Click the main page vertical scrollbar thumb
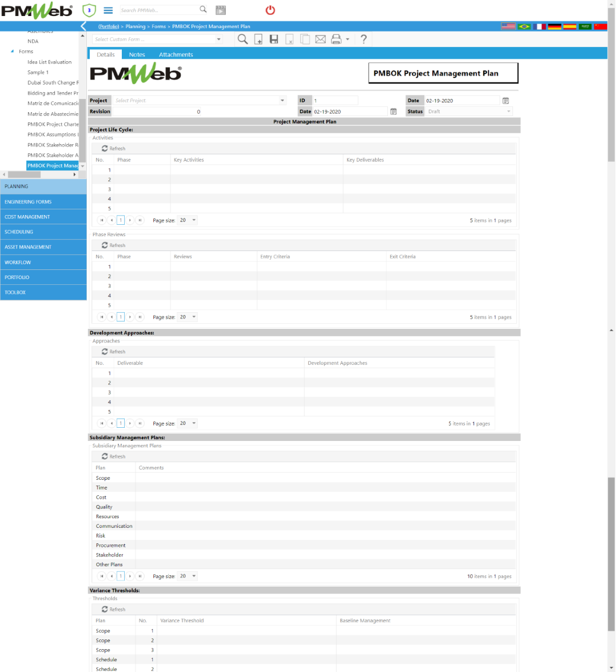This screenshot has width=616, height=672. [611, 85]
